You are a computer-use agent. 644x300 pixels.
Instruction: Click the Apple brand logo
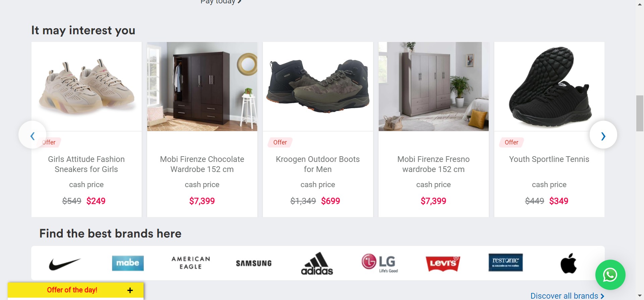569,263
